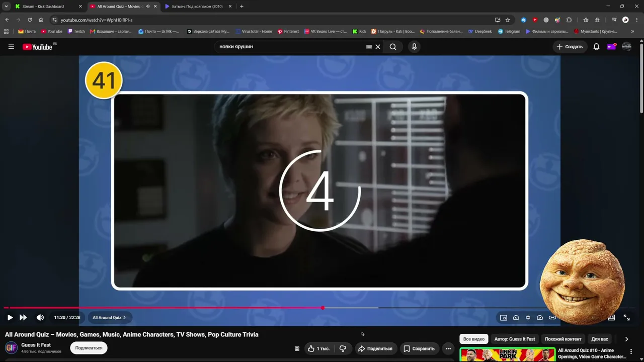
Task: Open the Guess It Fast channel name
Action: (36, 345)
